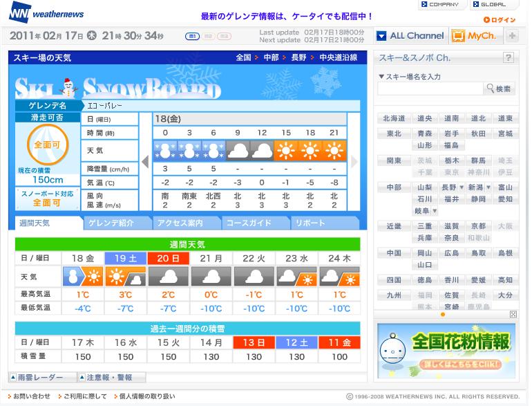Select the 近畿 region button
The image size is (532, 406).
394,226
